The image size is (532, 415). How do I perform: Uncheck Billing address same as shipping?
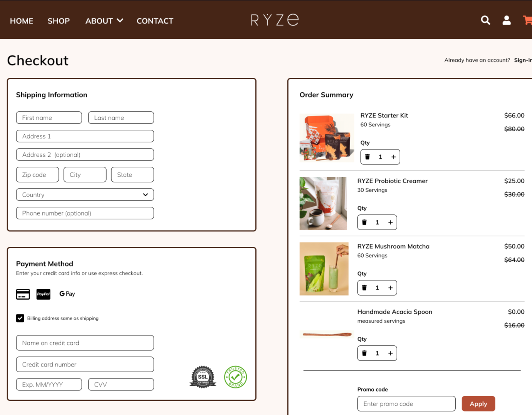20,318
